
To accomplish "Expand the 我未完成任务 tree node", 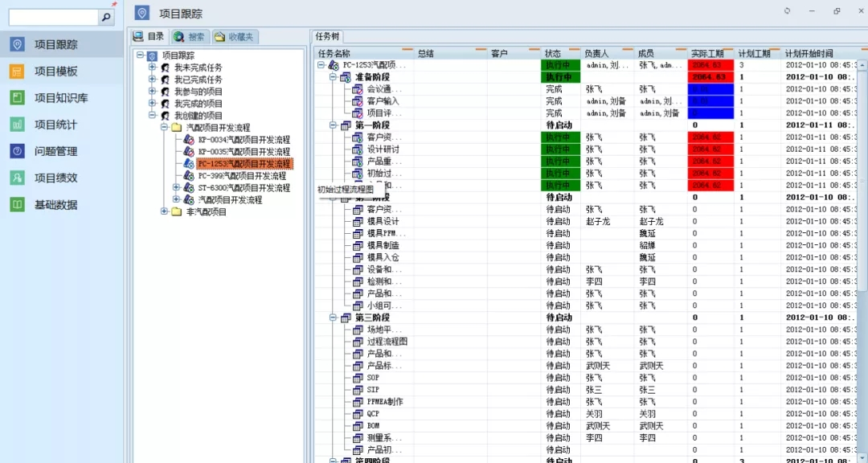I will tap(153, 68).
